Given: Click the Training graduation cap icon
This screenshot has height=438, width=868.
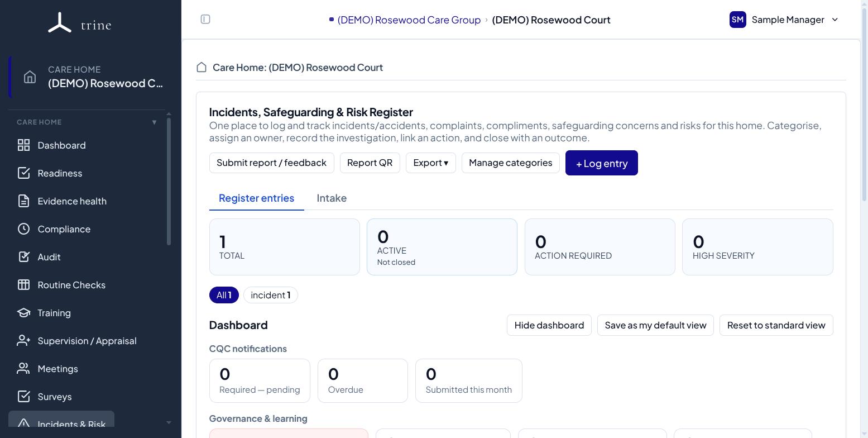Looking at the screenshot, I should click(x=23, y=313).
